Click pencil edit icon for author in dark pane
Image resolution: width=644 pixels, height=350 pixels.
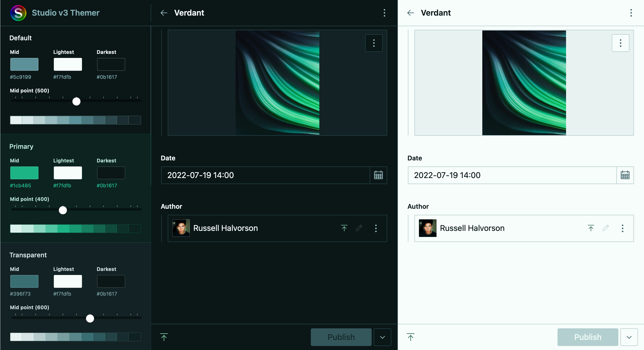point(359,228)
